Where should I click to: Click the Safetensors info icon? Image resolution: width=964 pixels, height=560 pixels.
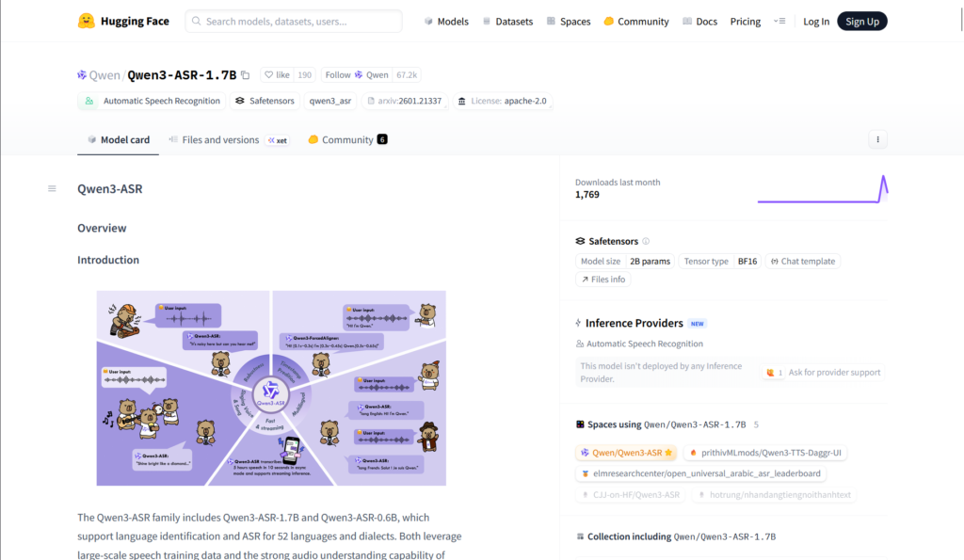click(646, 241)
